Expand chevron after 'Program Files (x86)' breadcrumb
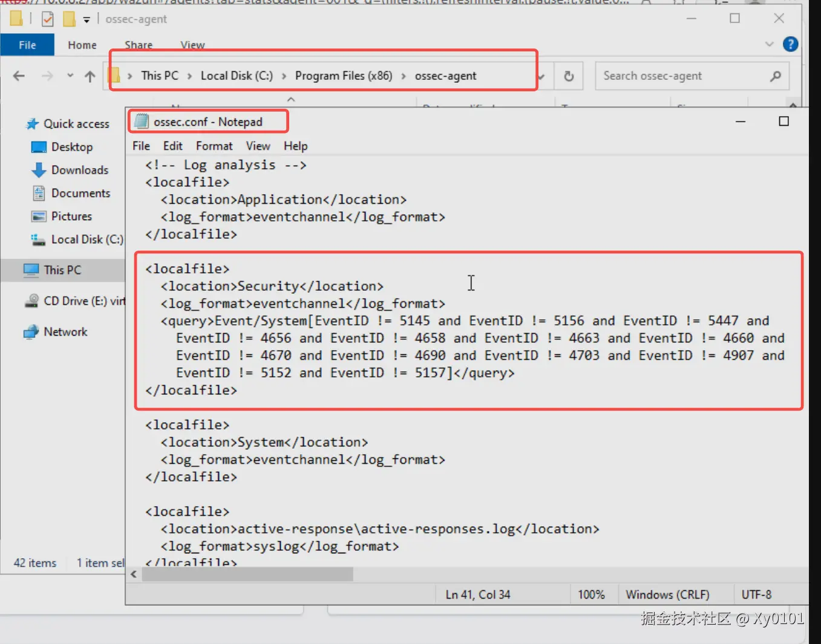The height and width of the screenshot is (644, 821). [x=404, y=76]
